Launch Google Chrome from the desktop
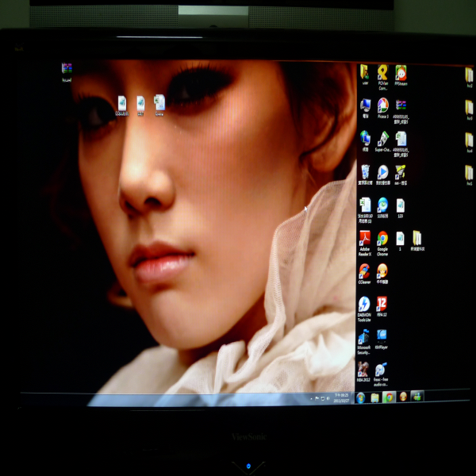Screen dimensions: 476x476 point(382,244)
